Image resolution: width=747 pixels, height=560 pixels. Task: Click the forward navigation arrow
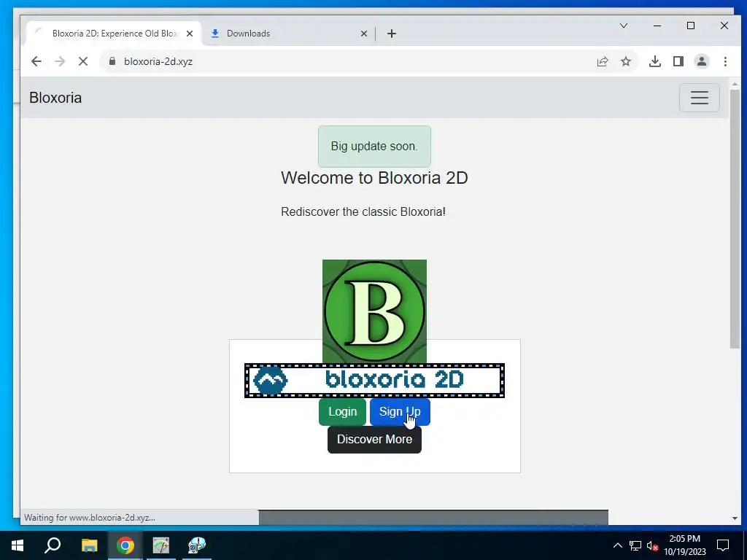(60, 61)
